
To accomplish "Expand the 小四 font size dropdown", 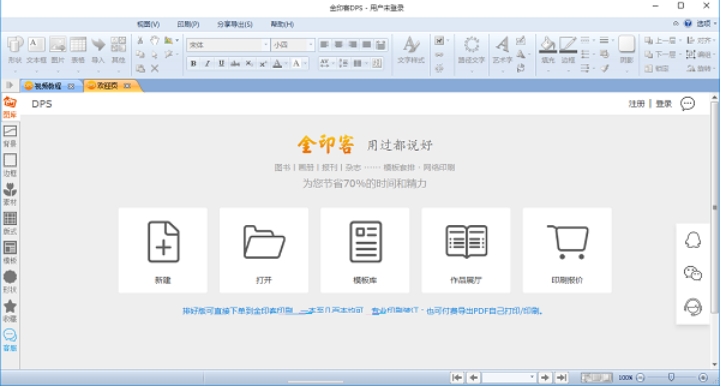I will pyautogui.click(x=310, y=45).
